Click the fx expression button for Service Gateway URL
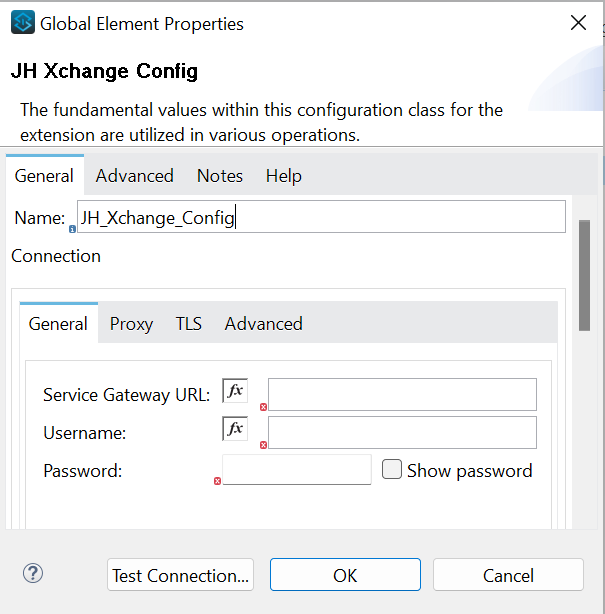Viewport: 605px width, 614px height. (x=235, y=391)
